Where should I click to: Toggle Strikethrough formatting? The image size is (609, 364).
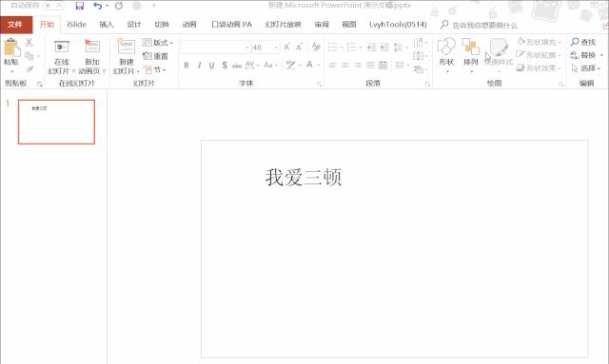coord(237,66)
